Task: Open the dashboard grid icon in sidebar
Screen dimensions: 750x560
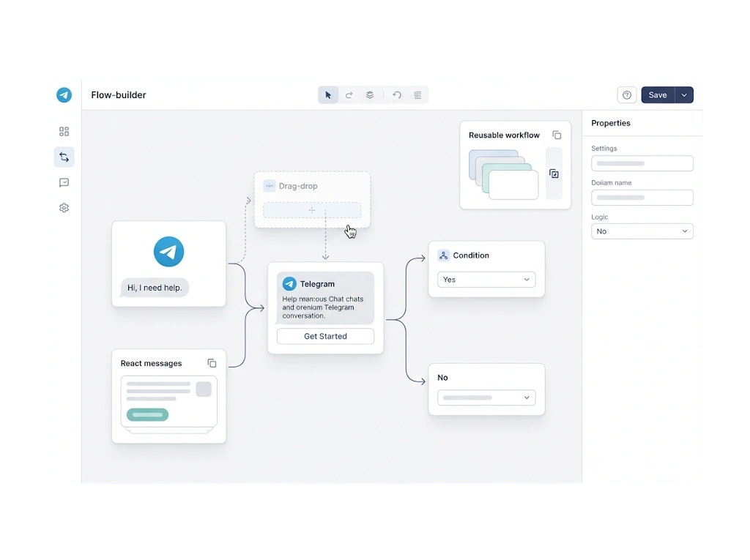Action: 64,132
